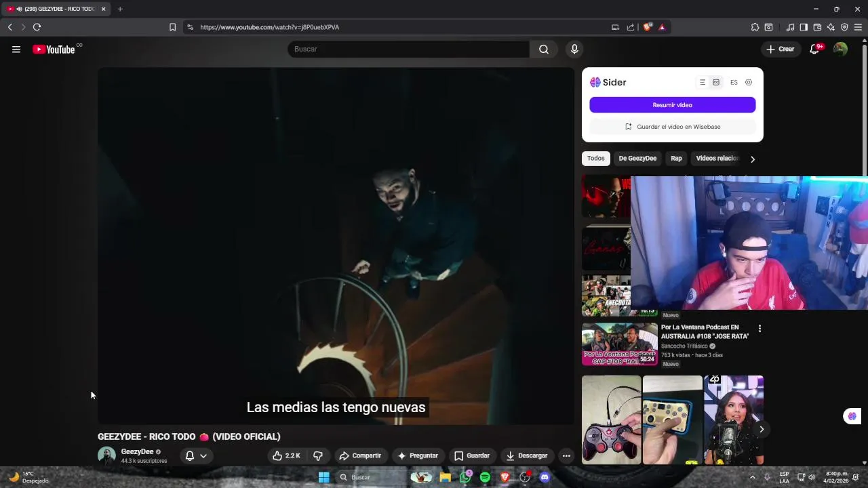Click the Descargar download button

tap(527, 455)
